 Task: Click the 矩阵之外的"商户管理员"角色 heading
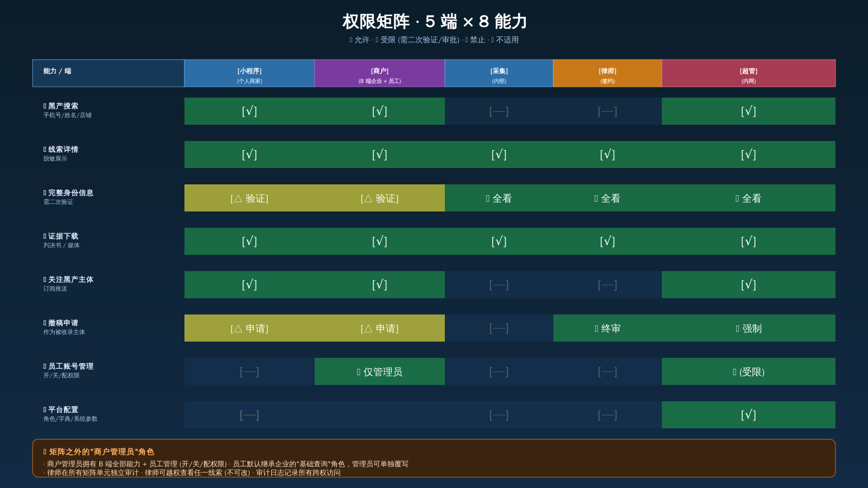(99, 452)
